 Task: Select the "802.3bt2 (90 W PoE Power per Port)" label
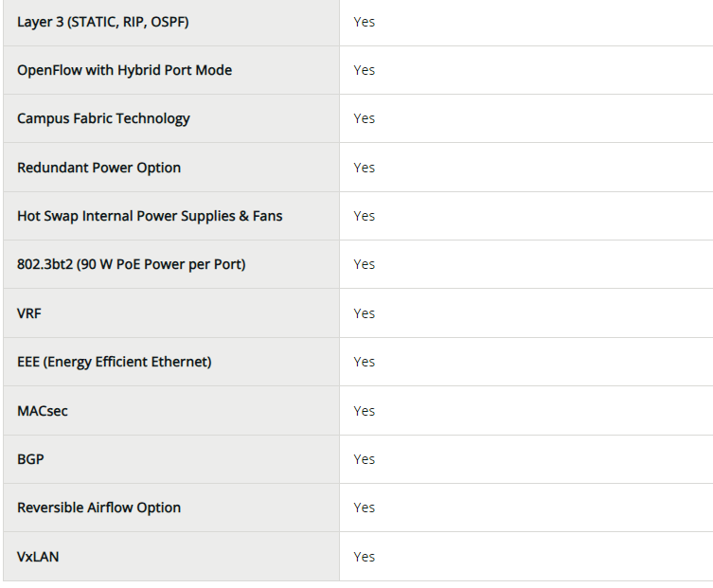tap(131, 264)
